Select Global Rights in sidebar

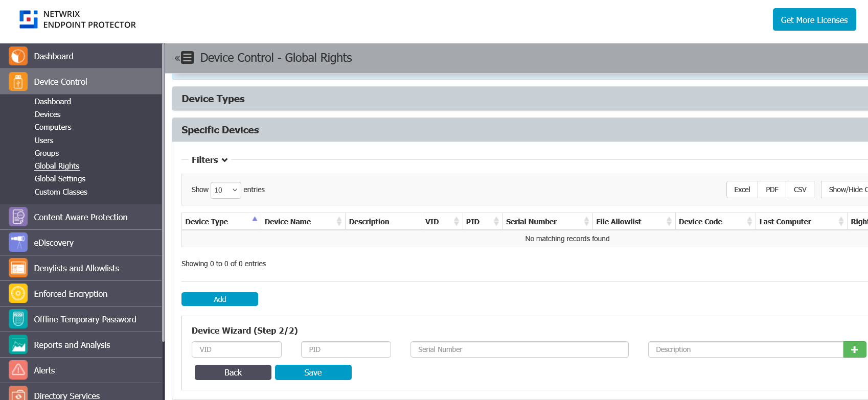[x=57, y=166]
